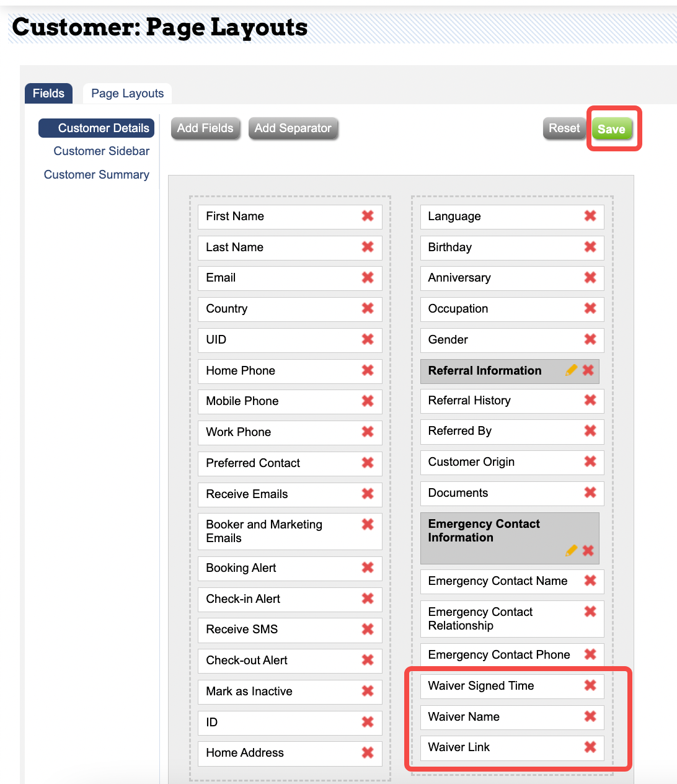Reset the layout changes

coord(564,128)
